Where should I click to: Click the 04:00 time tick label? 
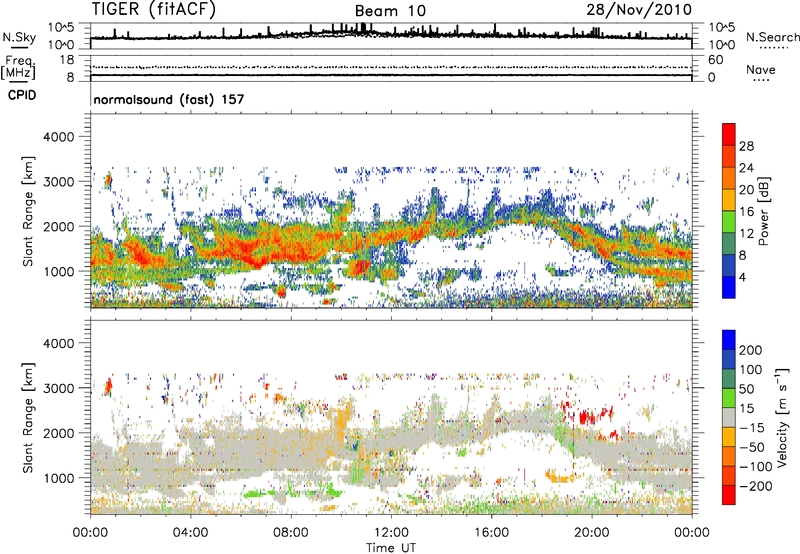190,533
